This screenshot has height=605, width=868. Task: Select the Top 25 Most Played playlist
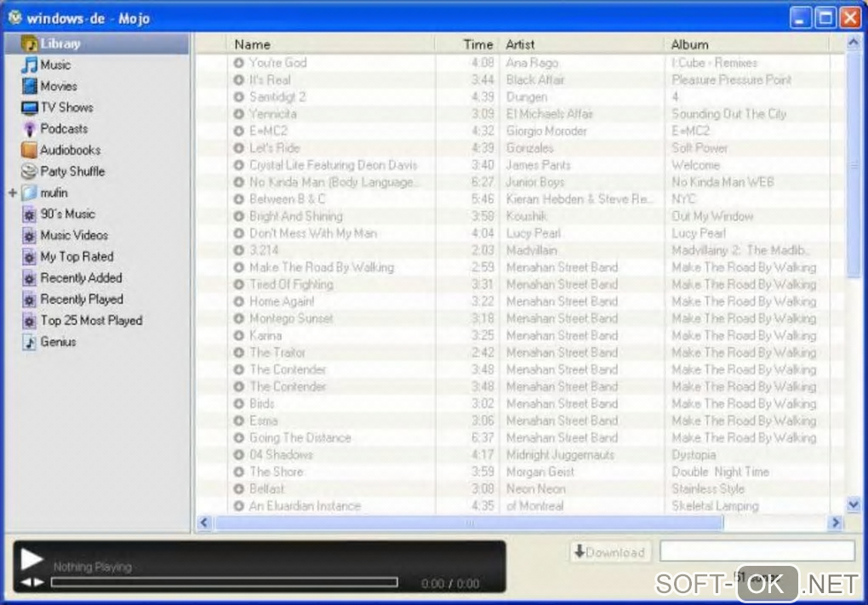[x=91, y=321]
